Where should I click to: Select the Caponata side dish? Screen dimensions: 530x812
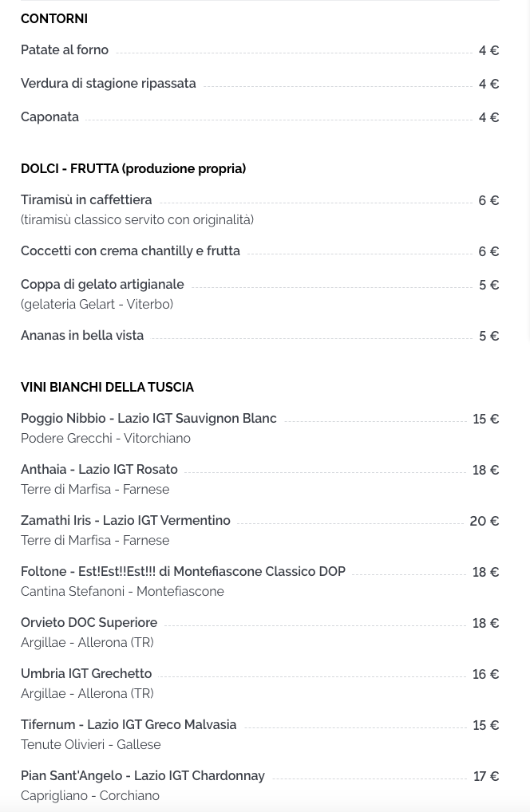(x=49, y=117)
